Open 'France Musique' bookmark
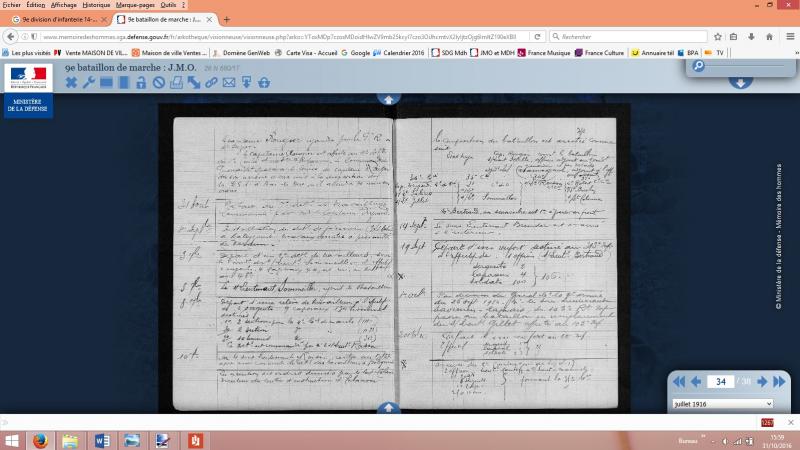The image size is (800, 450). pos(544,53)
